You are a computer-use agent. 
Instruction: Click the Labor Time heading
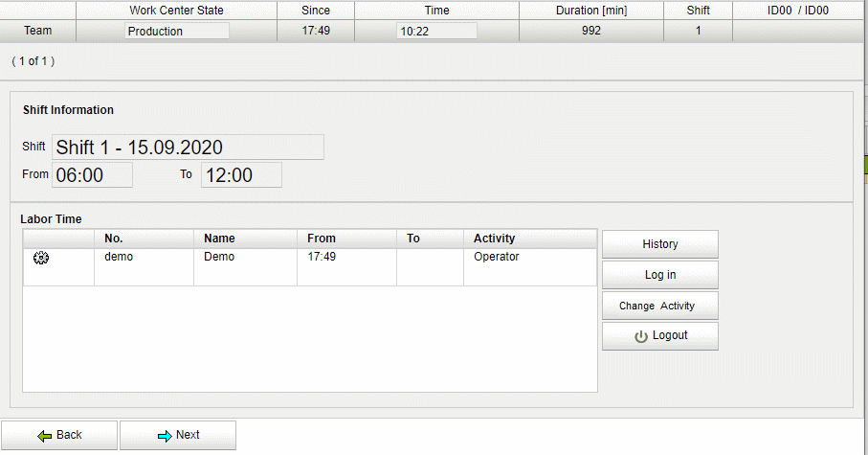[x=51, y=219]
